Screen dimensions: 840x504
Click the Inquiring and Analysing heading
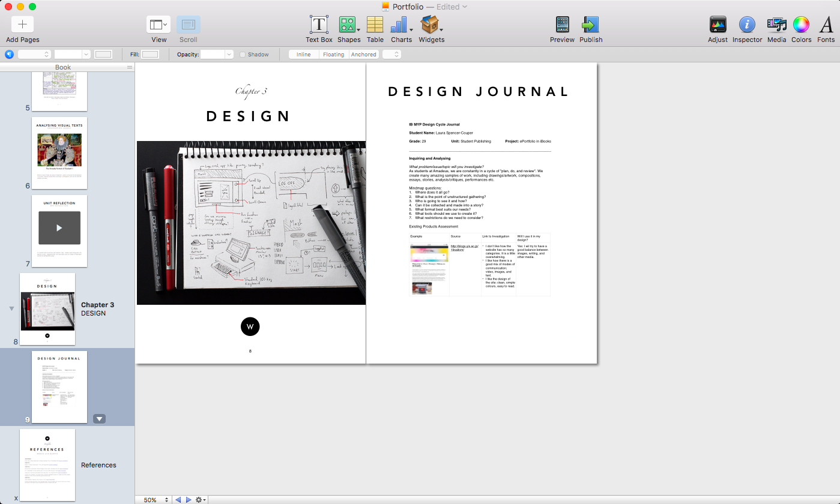429,158
